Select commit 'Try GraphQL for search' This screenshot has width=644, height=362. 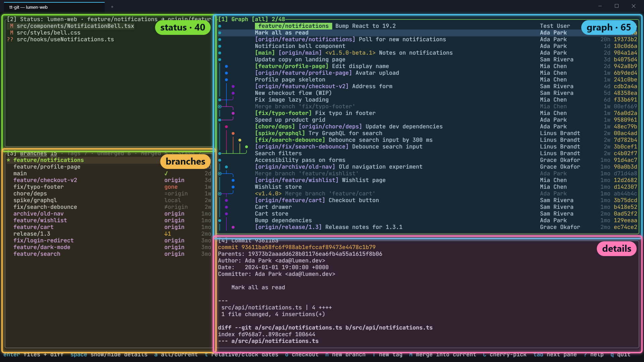click(x=428, y=133)
